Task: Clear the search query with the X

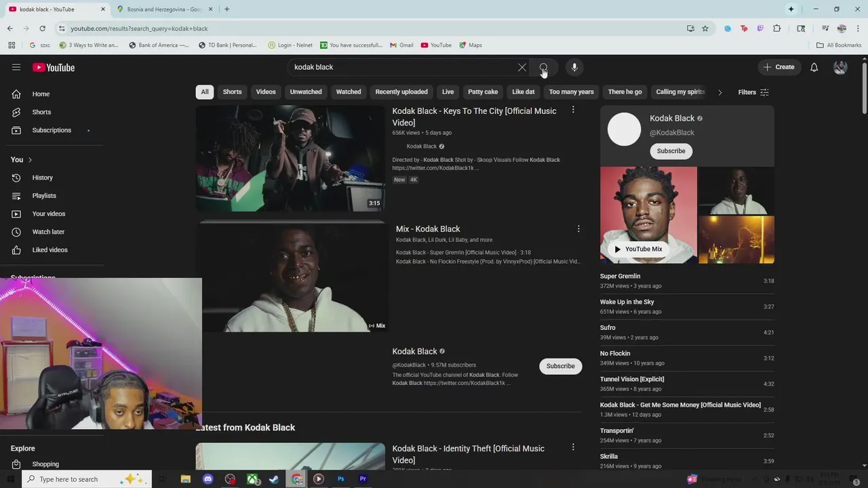Action: click(x=522, y=67)
